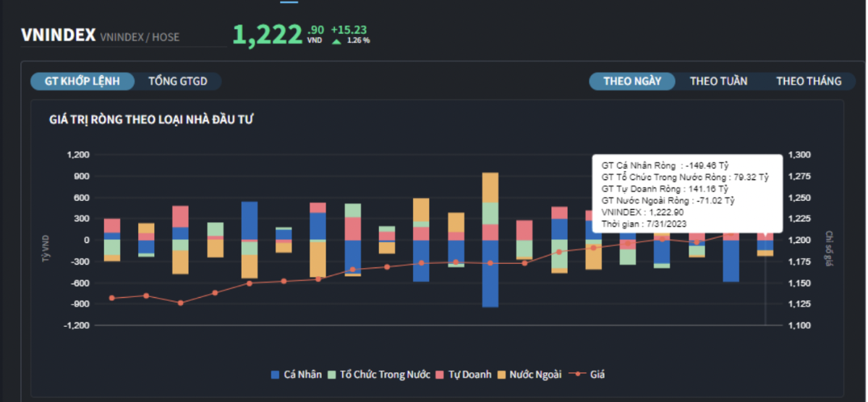Click the blue Cá Nhân legend swatch
Image resolution: width=868 pixels, height=402 pixels.
[275, 375]
